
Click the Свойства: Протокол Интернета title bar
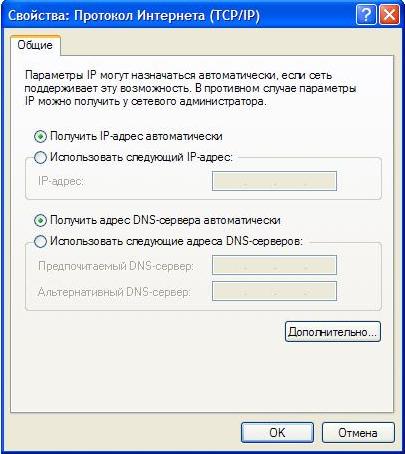(134, 16)
